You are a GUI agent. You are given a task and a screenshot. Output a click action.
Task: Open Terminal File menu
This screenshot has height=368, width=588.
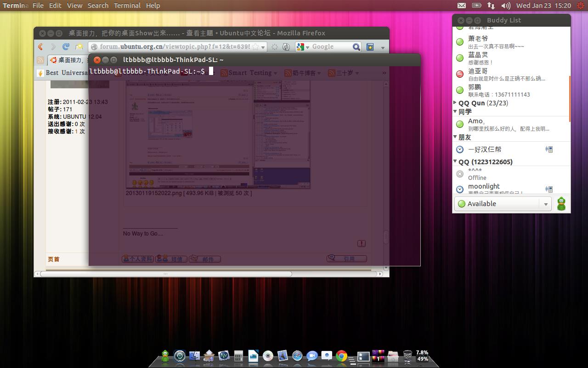coord(38,6)
